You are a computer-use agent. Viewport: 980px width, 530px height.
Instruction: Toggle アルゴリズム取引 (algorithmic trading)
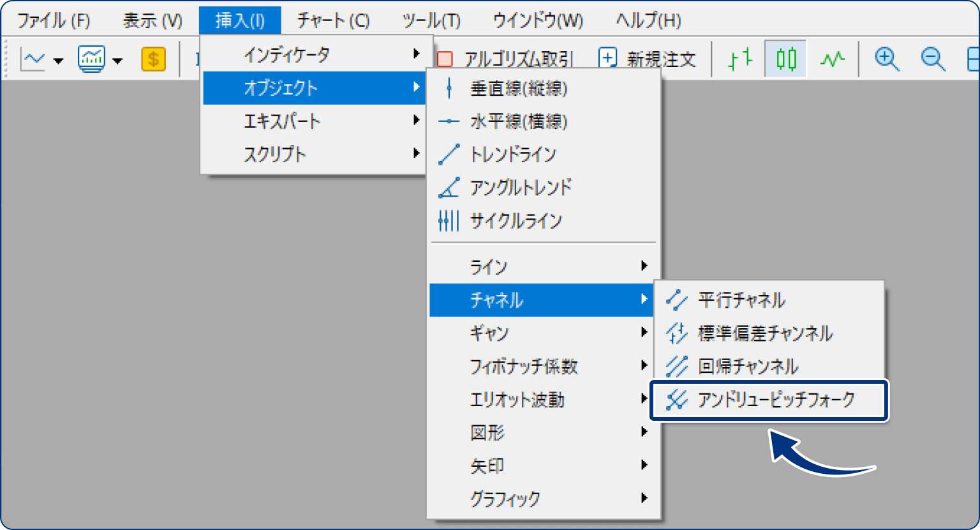(516, 58)
